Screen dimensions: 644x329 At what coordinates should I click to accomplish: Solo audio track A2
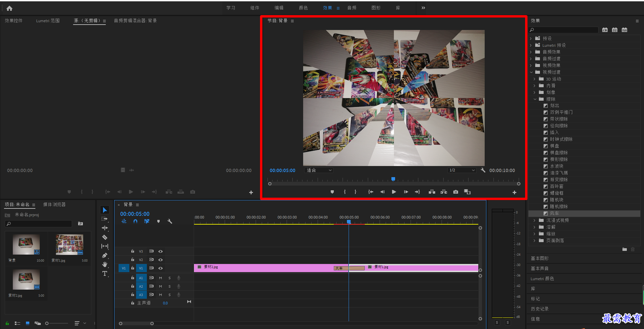click(169, 286)
